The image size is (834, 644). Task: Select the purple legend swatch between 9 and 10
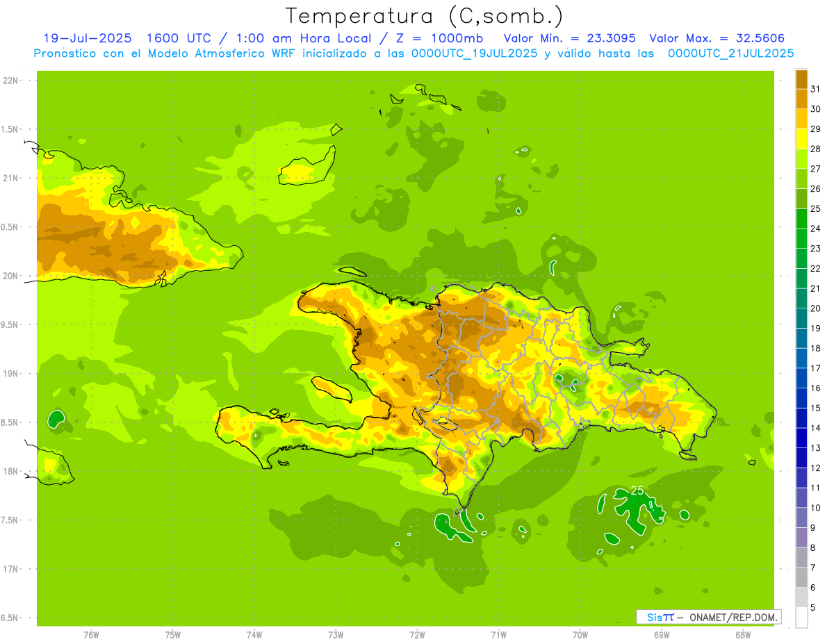click(x=801, y=518)
